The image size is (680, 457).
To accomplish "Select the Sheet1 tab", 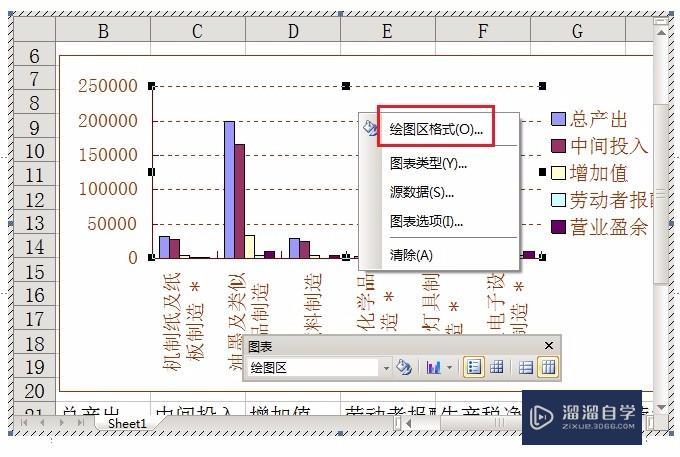I will [127, 423].
